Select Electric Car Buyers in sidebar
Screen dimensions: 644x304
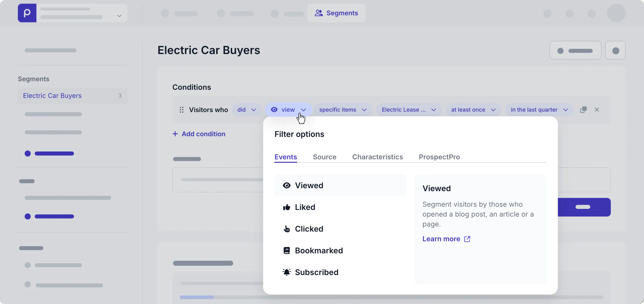point(52,96)
